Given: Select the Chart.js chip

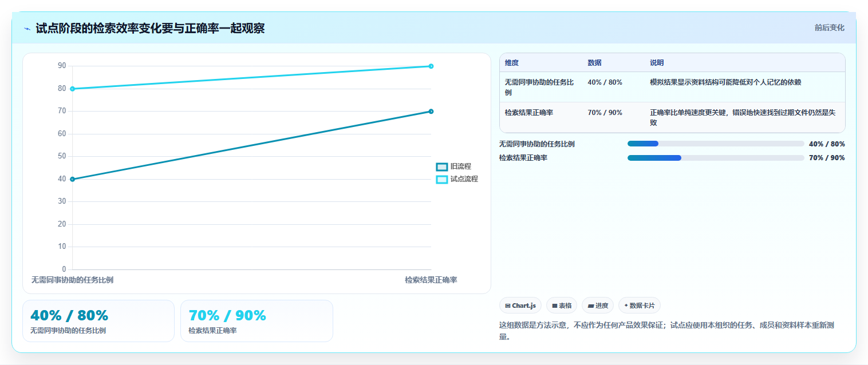Looking at the screenshot, I should (520, 306).
